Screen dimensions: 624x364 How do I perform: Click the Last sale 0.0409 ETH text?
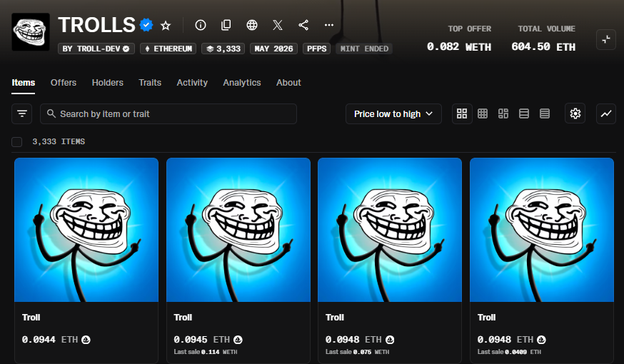pyautogui.click(x=509, y=352)
